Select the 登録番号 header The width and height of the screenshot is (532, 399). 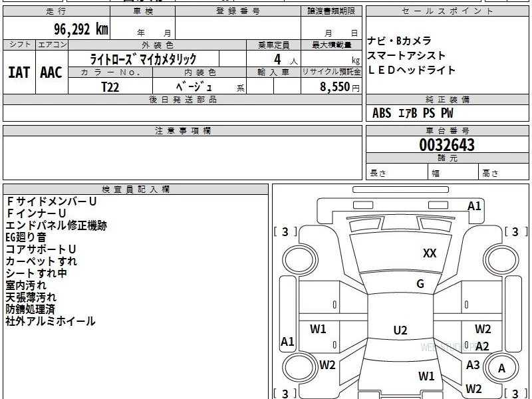(238, 11)
